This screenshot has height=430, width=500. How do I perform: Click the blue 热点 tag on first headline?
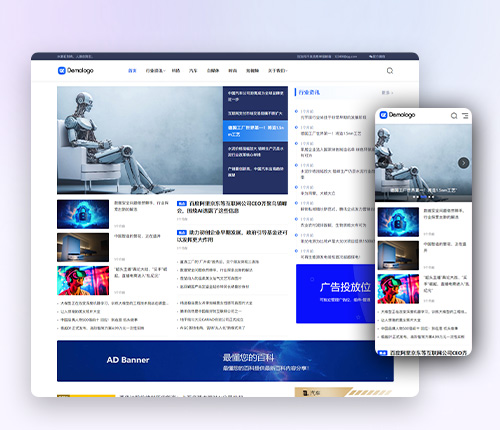(182, 203)
